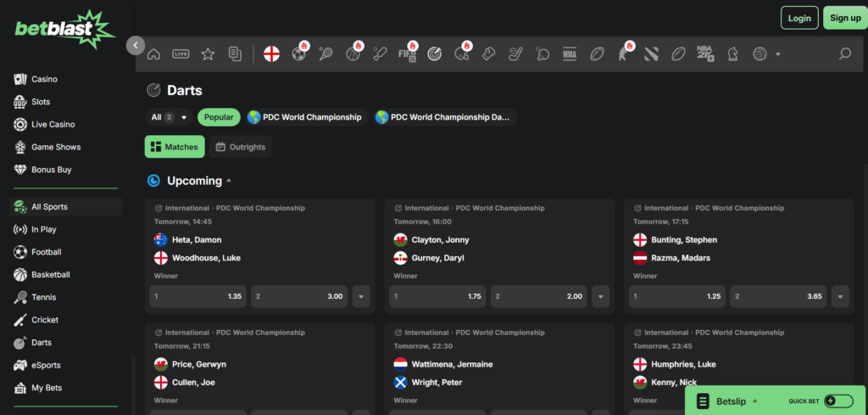Select the Matches tab
This screenshot has height=415, width=868.
click(x=175, y=147)
